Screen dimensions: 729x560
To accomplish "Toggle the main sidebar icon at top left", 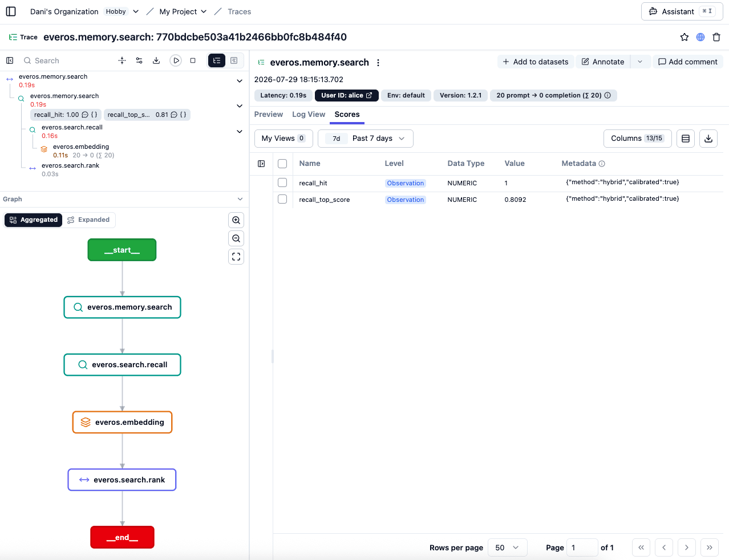I will click(x=11, y=11).
